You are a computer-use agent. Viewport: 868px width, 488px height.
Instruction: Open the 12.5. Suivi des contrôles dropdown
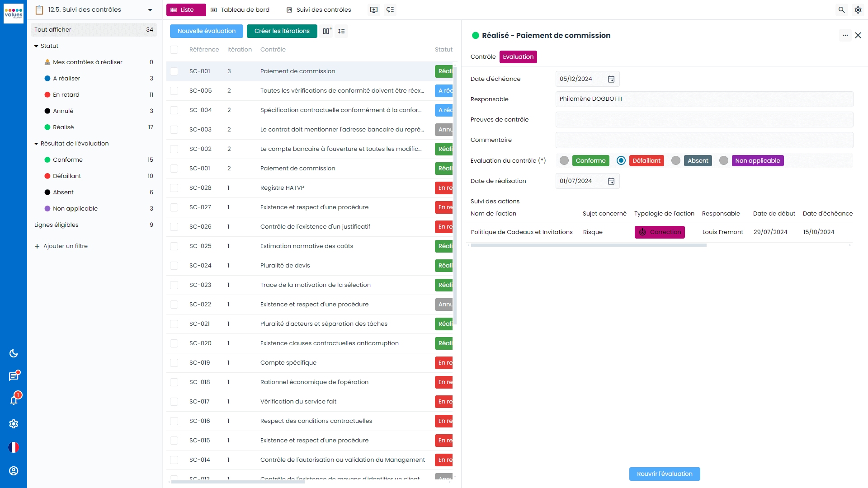150,10
